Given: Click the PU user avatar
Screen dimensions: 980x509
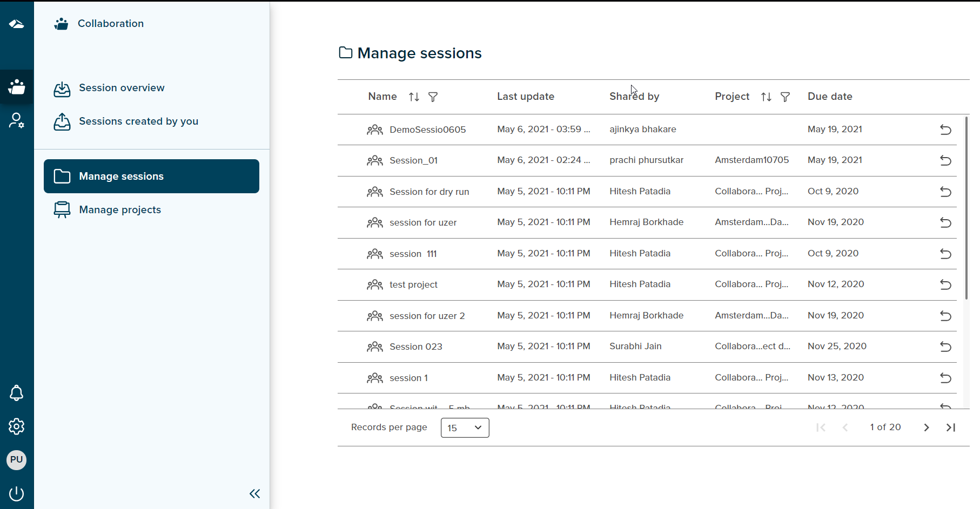Looking at the screenshot, I should pos(17,460).
